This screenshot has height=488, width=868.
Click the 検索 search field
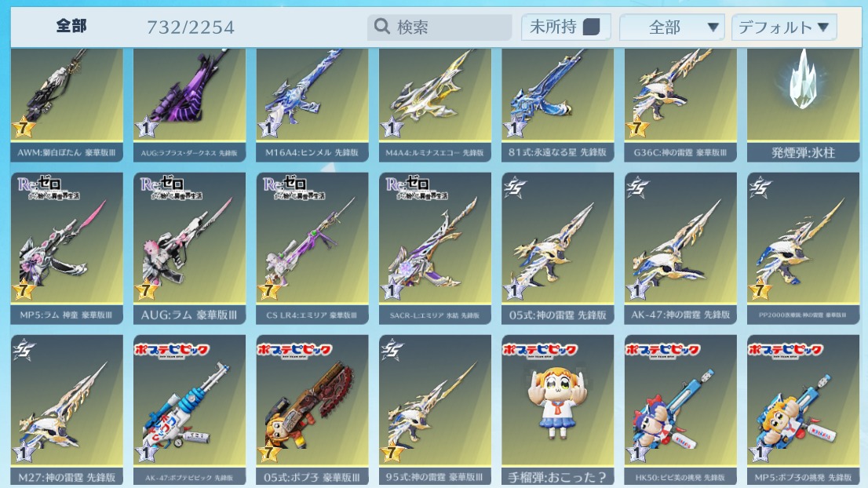(x=439, y=27)
